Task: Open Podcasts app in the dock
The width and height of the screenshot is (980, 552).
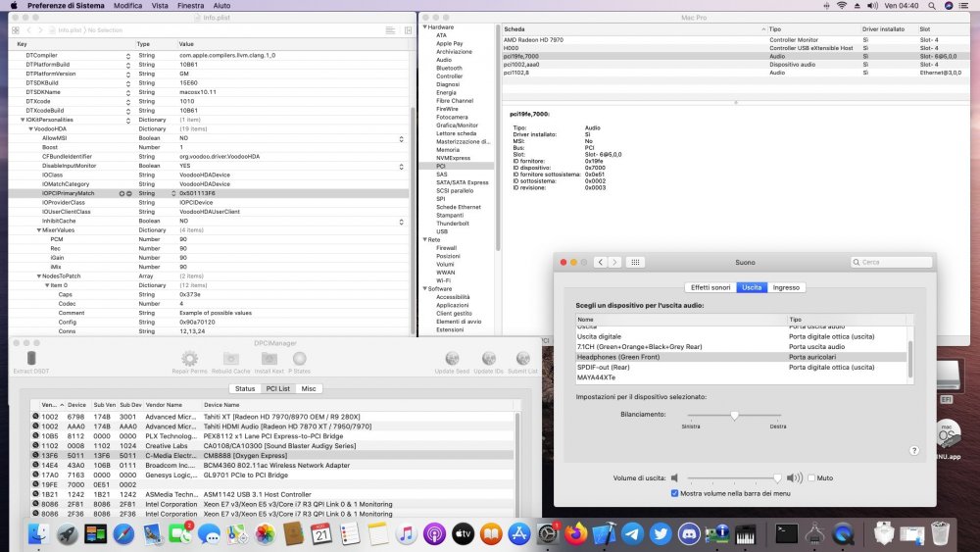Action: pyautogui.click(x=434, y=534)
